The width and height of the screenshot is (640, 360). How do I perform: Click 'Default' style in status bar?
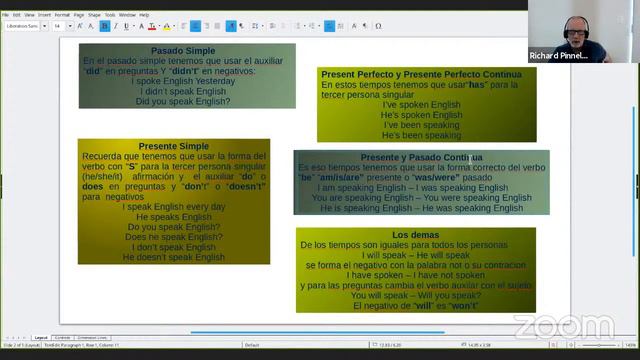252,345
